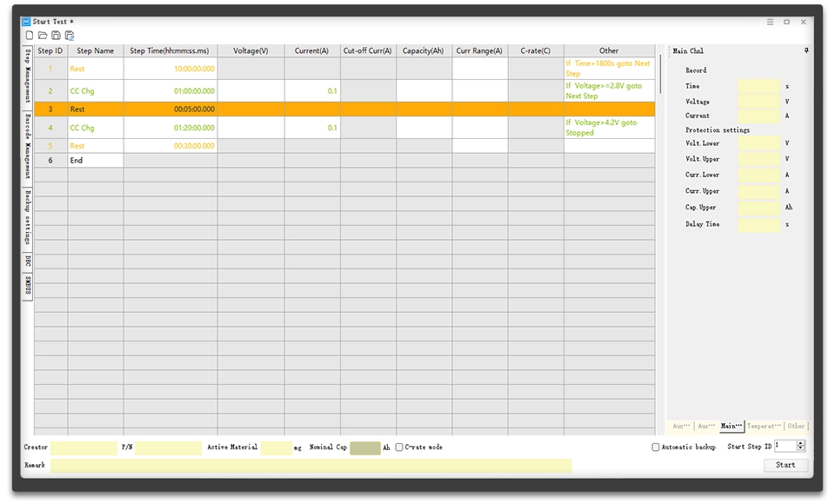This screenshot has height=504, width=835.
Task: Click 'If Time>1800s goto Next Step' condition
Action: coord(609,69)
